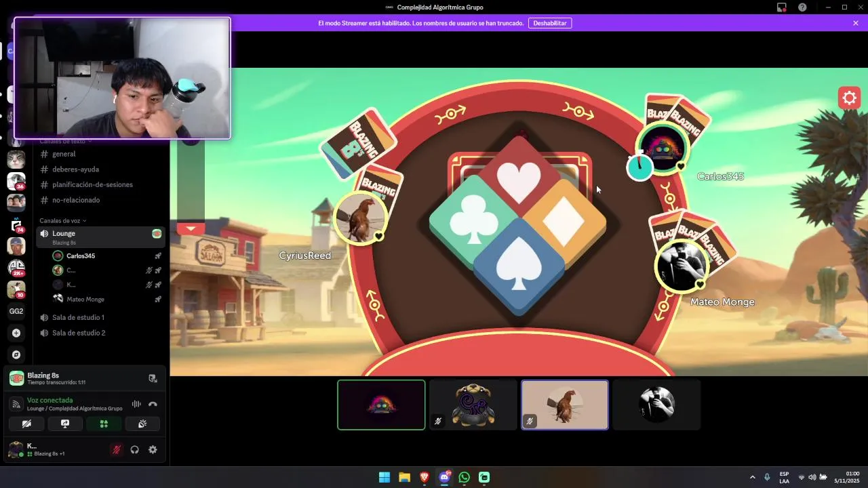This screenshot has height=488, width=868.
Task: Disconnect from voice with hang-up icon
Action: (153, 404)
